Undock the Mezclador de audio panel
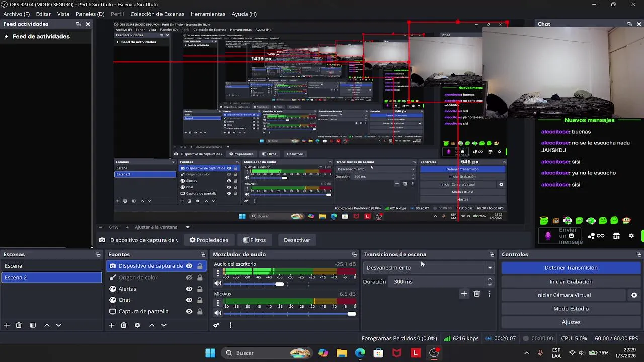The height and width of the screenshot is (362, 644). click(x=354, y=255)
